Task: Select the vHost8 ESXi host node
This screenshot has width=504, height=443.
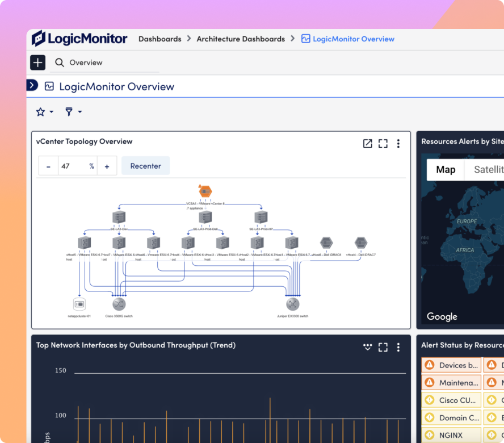Action: (154, 243)
